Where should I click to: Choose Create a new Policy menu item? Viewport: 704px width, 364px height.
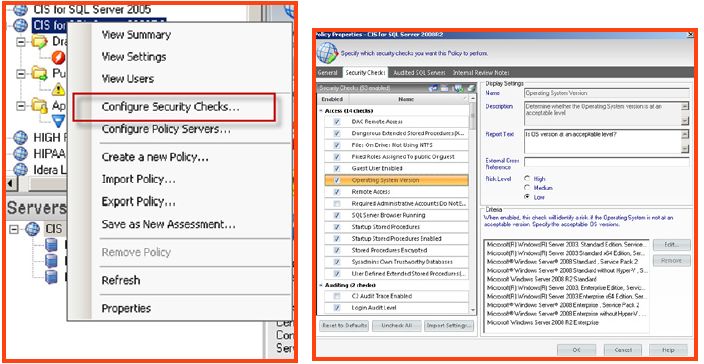click(155, 157)
